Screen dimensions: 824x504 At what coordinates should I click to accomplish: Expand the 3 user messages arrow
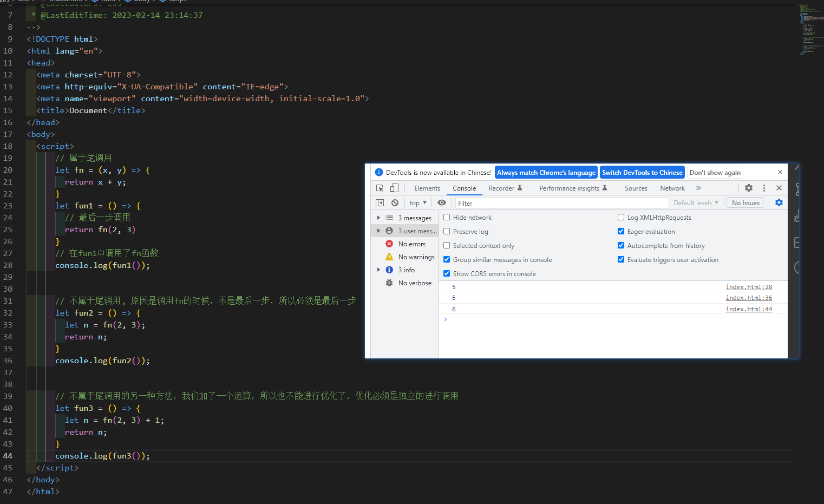click(378, 231)
